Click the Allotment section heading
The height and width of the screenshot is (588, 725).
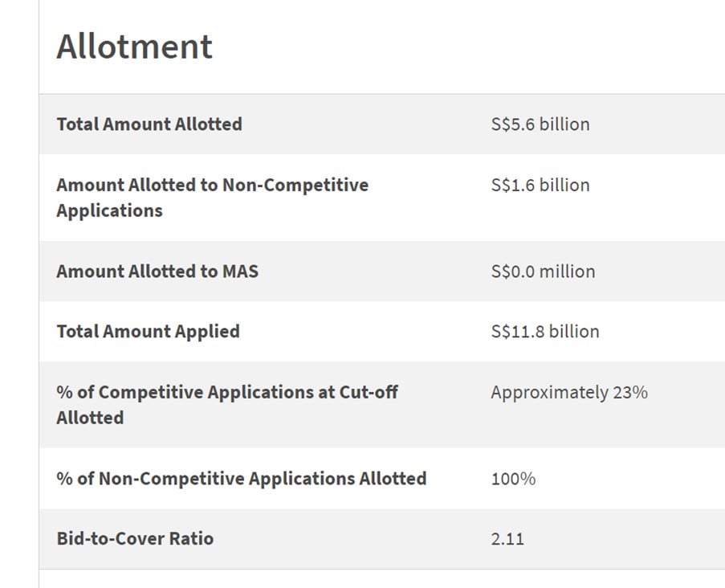pyautogui.click(x=134, y=47)
